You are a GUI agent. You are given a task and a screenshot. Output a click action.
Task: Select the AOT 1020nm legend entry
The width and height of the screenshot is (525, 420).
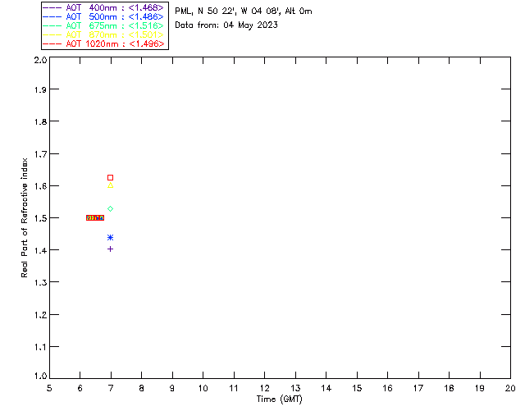click(103, 43)
